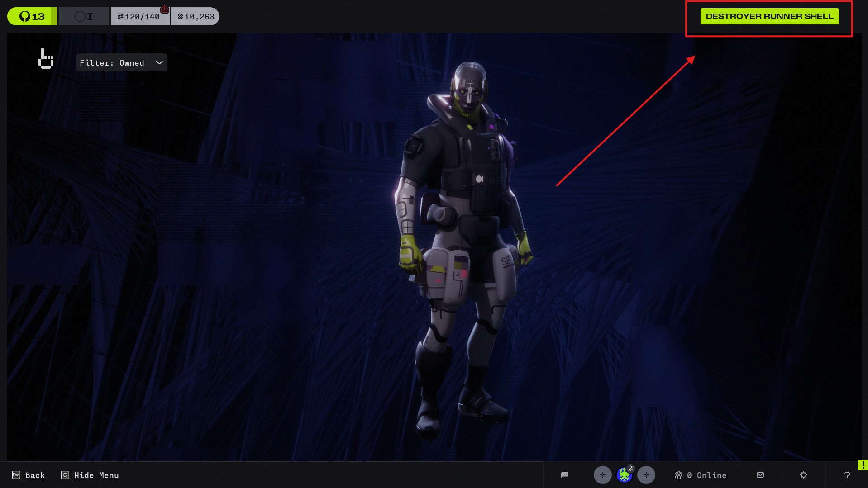Click the green exclamation notification badge
This screenshot has width=868, height=488.
[x=863, y=464]
